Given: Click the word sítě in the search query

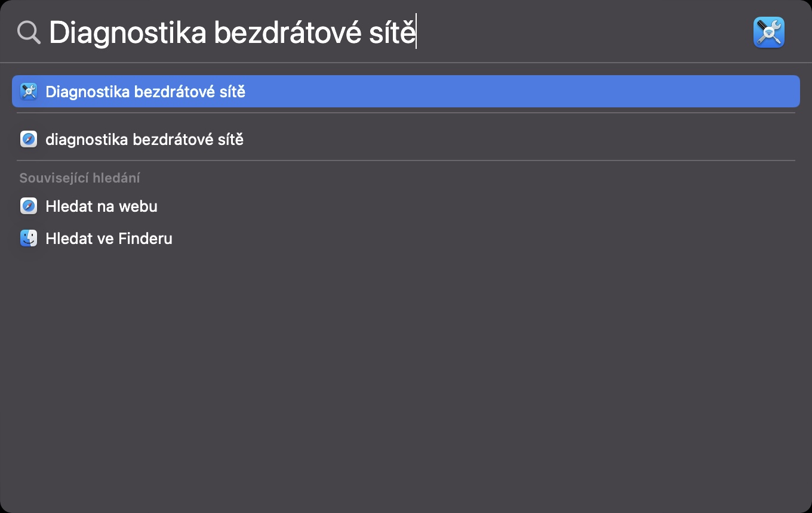Looking at the screenshot, I should [x=389, y=32].
